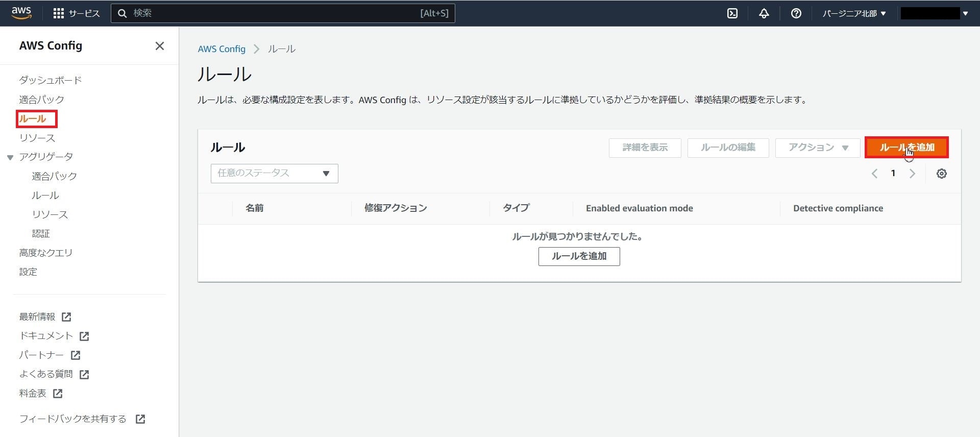Open the 料金表 link
The image size is (980, 437).
pos(33,394)
